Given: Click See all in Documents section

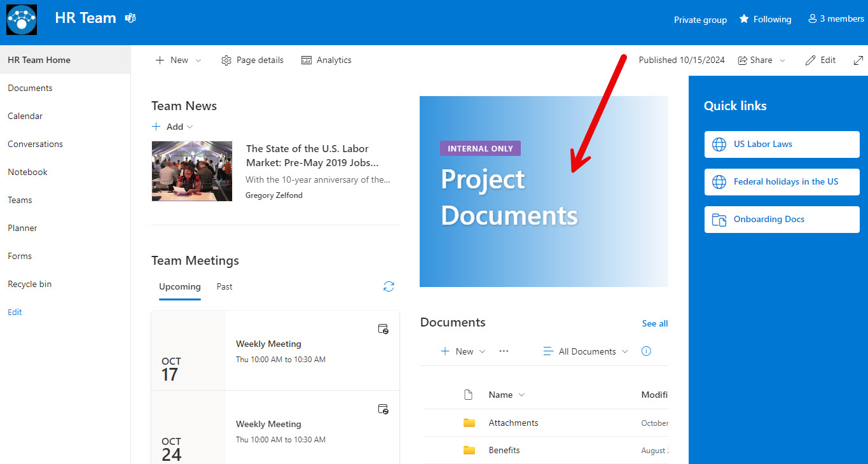Looking at the screenshot, I should pos(655,323).
